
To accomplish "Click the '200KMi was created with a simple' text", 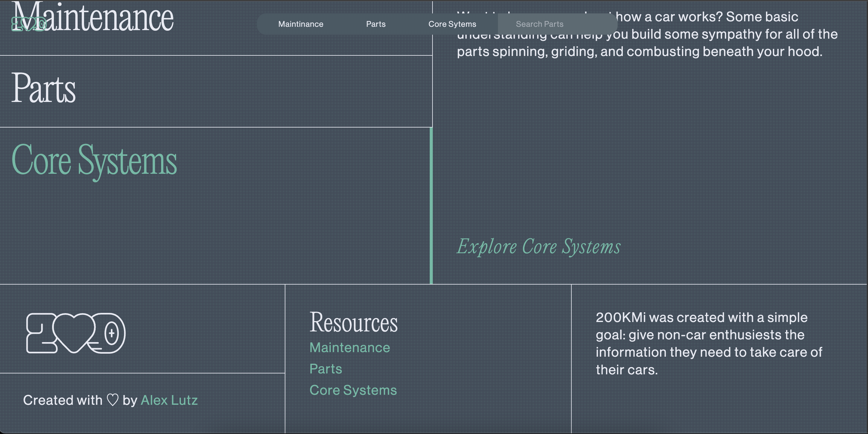I will pos(701,317).
